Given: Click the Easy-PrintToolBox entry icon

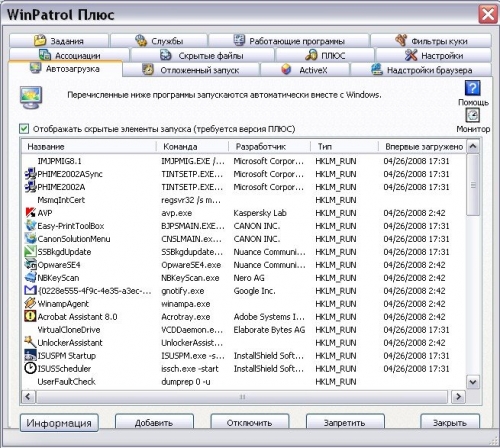Looking at the screenshot, I should 30,225.
